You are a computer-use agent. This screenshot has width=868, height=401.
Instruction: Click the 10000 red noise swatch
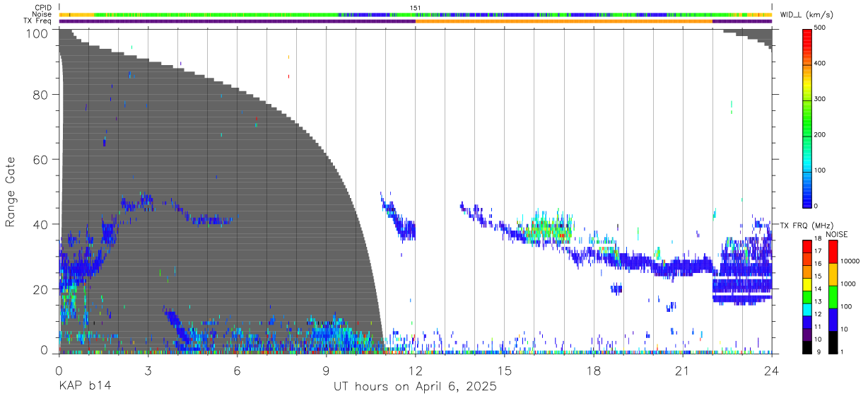pyautogui.click(x=833, y=251)
